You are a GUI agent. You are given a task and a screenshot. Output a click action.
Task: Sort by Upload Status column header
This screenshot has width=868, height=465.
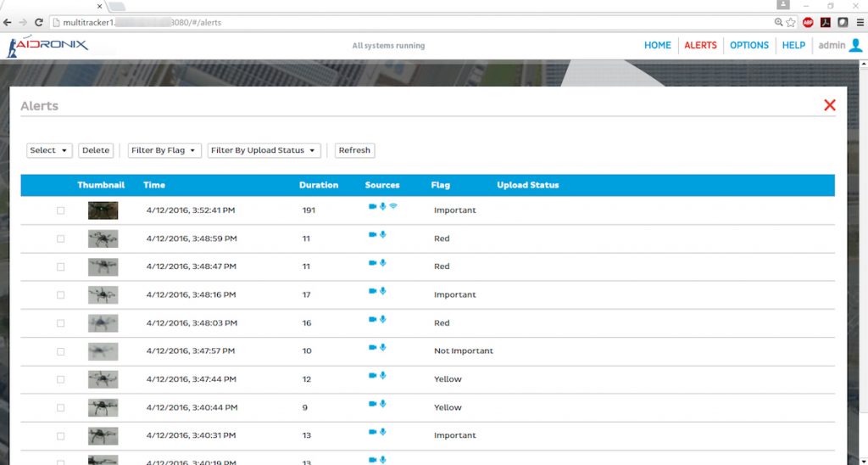527,185
